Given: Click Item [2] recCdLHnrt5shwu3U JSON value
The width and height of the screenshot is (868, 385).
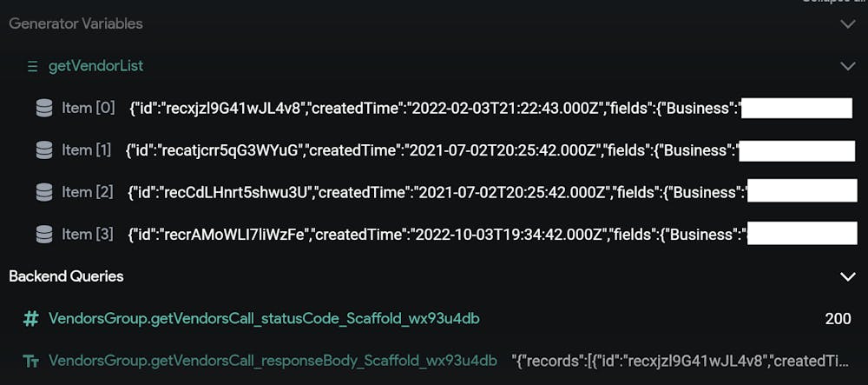Looking at the screenshot, I should [x=437, y=192].
